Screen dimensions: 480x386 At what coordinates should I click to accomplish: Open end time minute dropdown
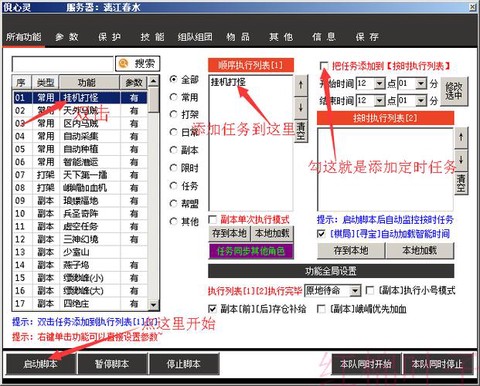[x=421, y=100]
